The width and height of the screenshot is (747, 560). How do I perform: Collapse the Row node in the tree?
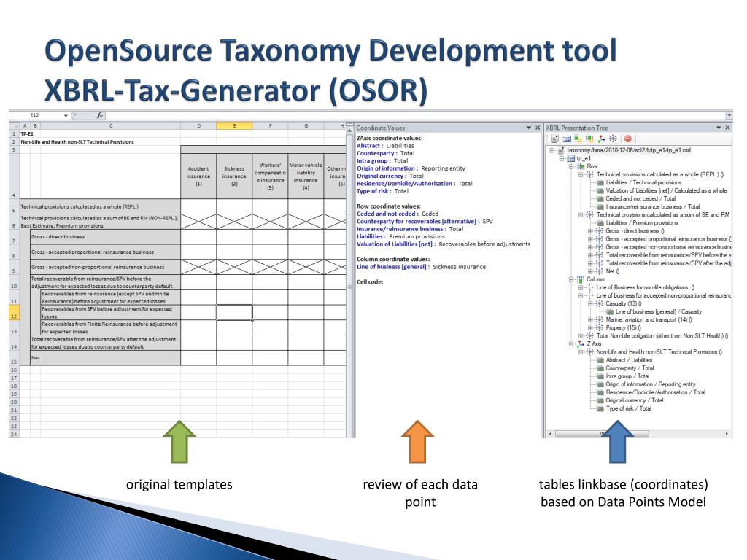(x=571, y=167)
